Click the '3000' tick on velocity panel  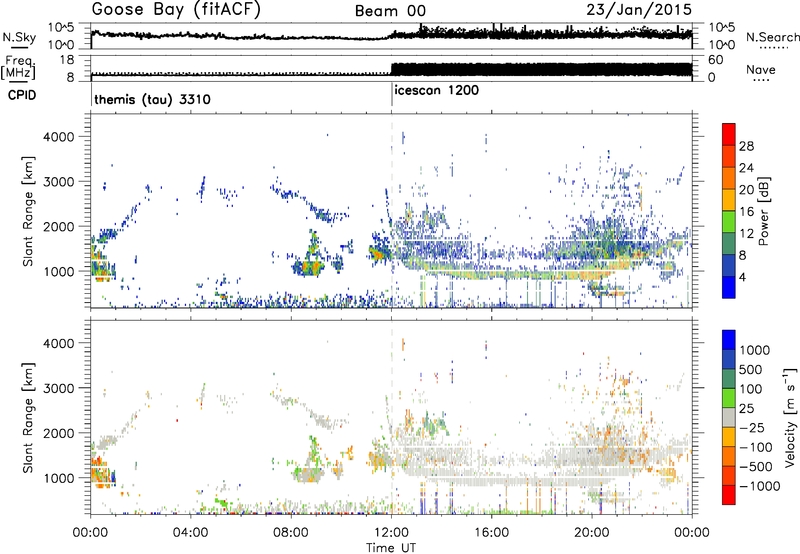point(59,388)
